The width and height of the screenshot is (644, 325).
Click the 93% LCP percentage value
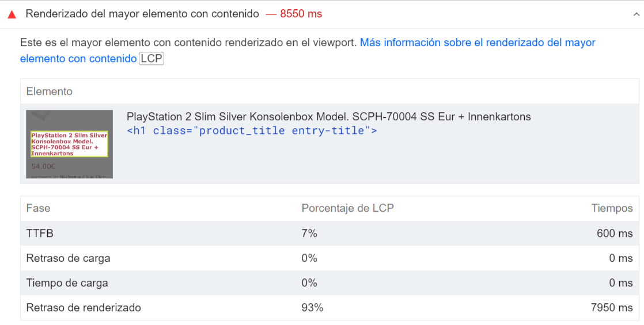tap(312, 308)
